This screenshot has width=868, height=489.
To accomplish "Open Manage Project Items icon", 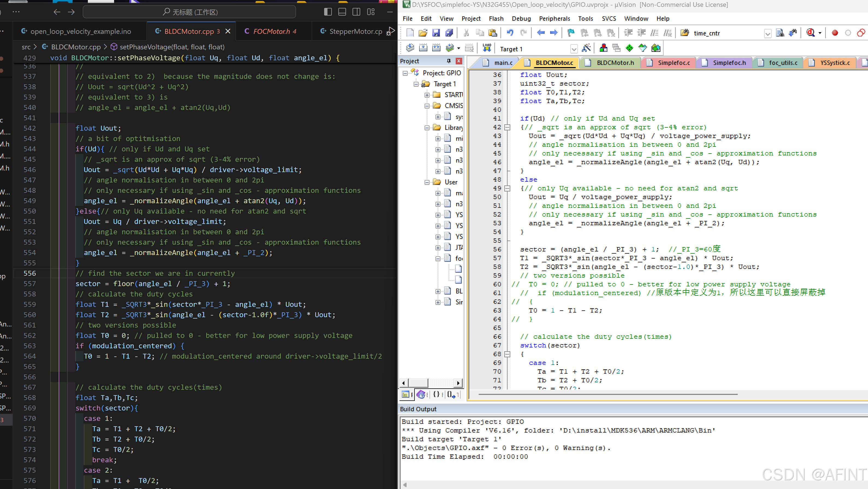I will pyautogui.click(x=603, y=48).
